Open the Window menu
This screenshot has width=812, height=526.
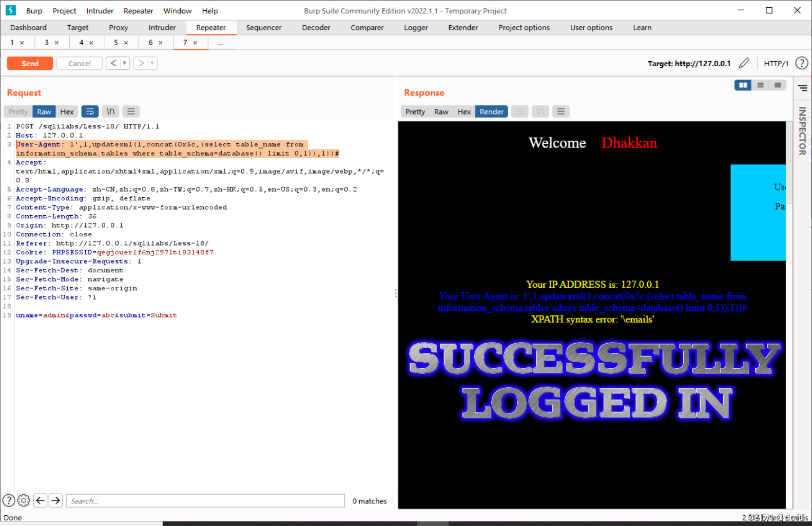[x=178, y=11]
